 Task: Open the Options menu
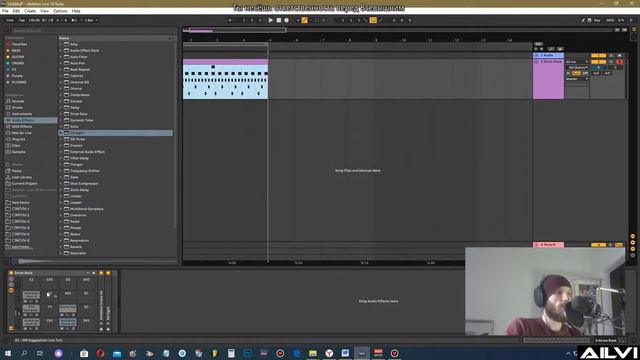point(60,11)
